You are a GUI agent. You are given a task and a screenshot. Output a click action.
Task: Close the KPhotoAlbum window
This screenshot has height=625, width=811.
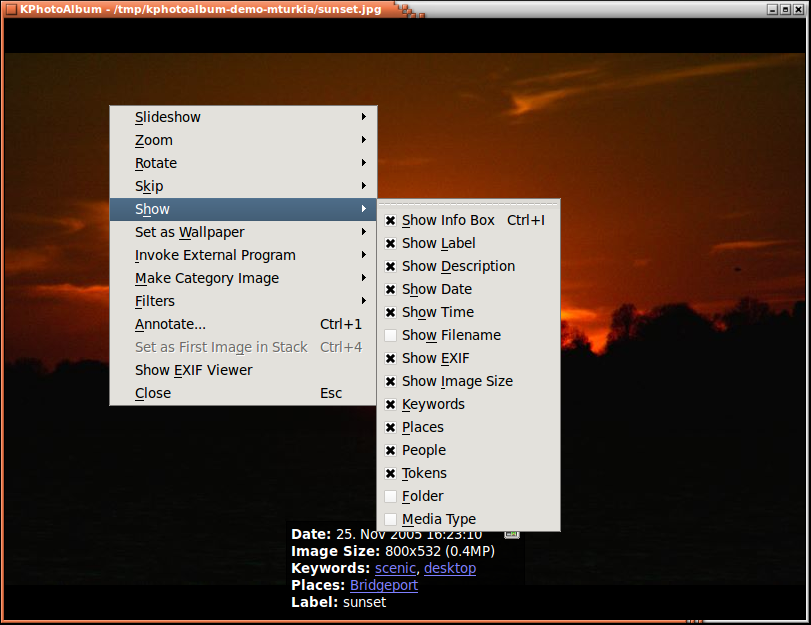pos(799,9)
